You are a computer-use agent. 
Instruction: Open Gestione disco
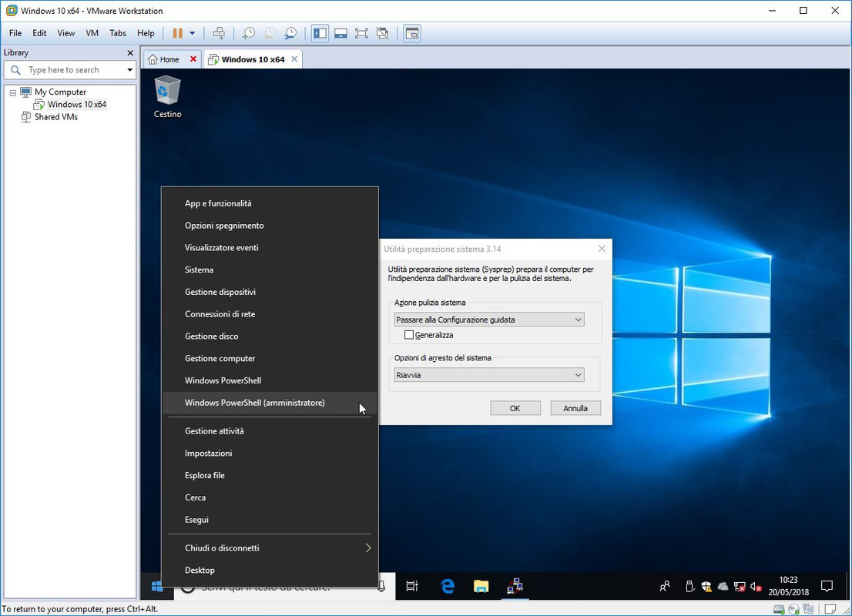[x=270, y=336]
